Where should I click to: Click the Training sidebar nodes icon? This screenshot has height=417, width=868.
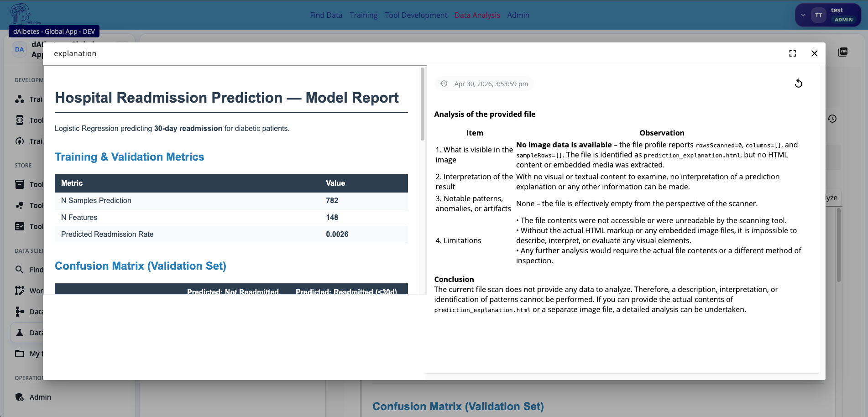20,99
